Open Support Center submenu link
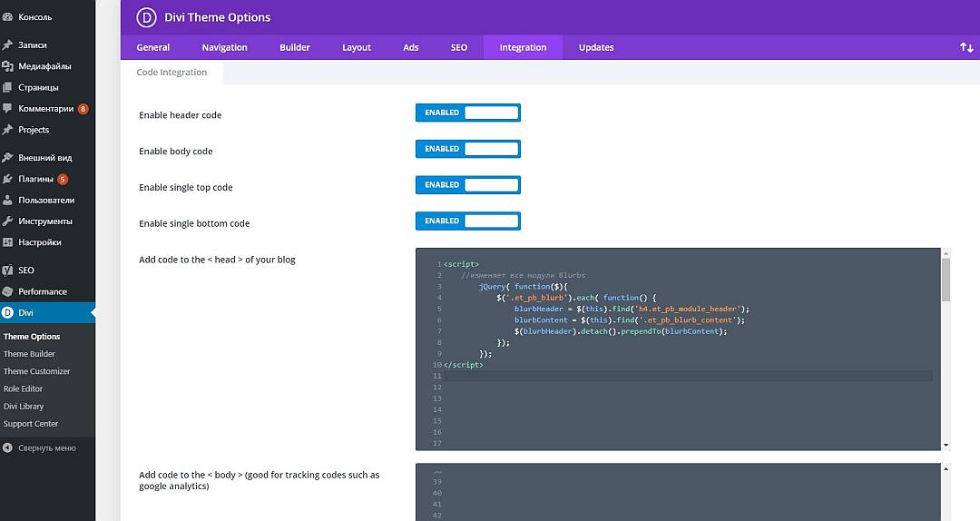Image resolution: width=980 pixels, height=521 pixels. (x=31, y=424)
